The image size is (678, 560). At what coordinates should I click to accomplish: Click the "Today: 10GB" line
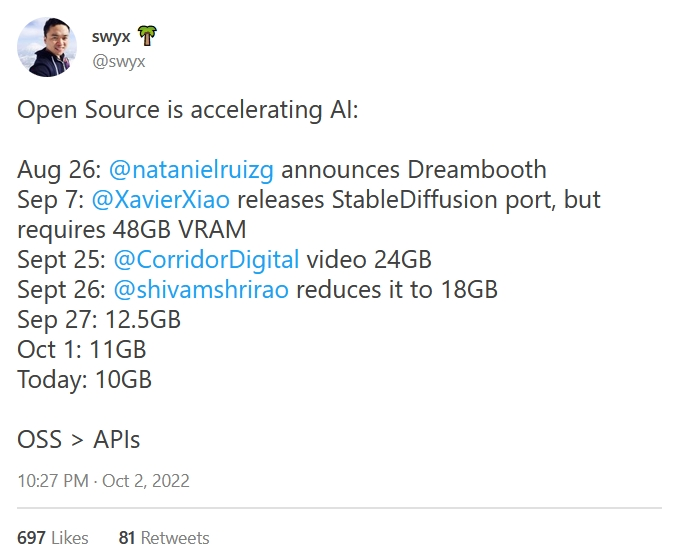[84, 380]
